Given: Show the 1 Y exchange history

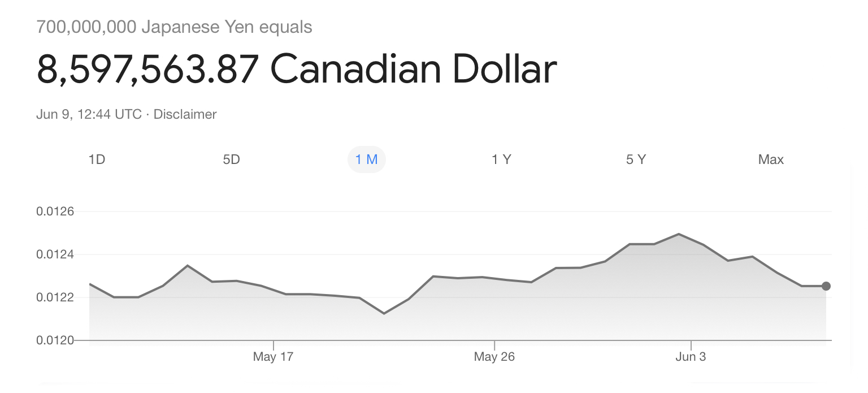Looking at the screenshot, I should (501, 159).
